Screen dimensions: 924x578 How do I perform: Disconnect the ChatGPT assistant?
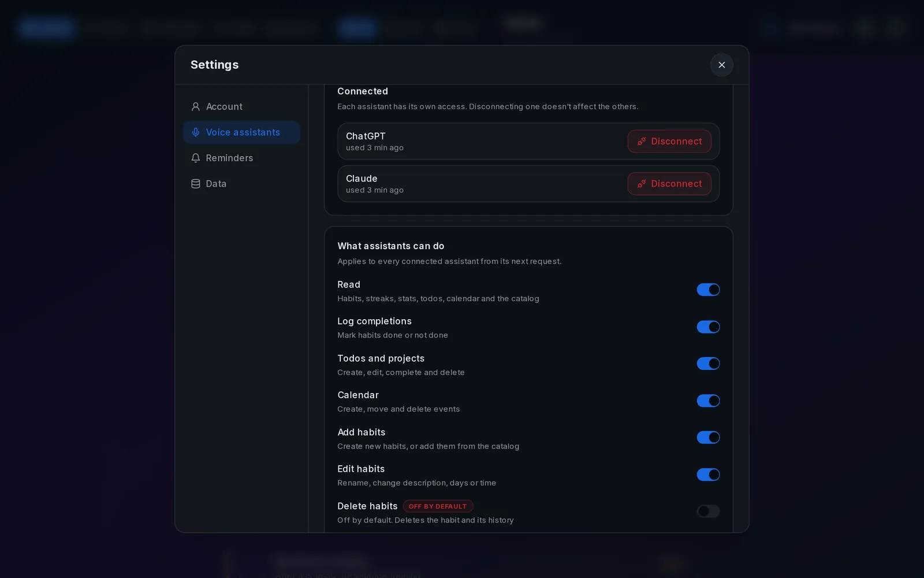pyautogui.click(x=669, y=141)
